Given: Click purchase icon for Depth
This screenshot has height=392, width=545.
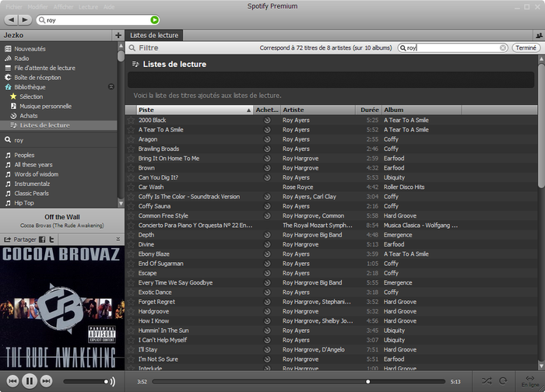Looking at the screenshot, I should coord(267,235).
